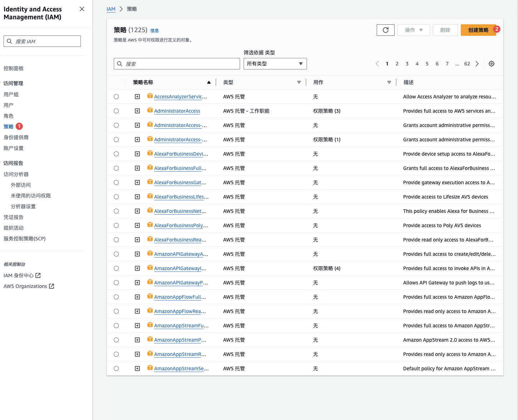
Task: Open 凭证报告 in the sidebar
Action: (14, 217)
